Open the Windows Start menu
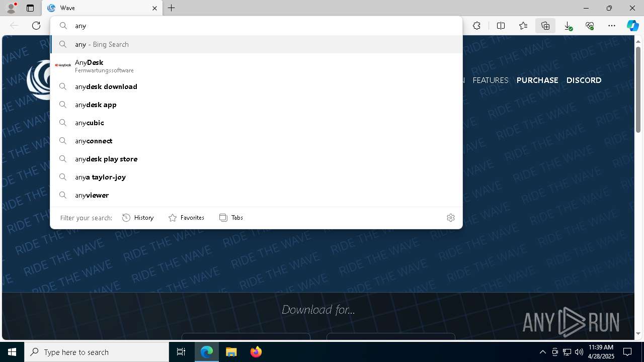The image size is (644, 362). click(12, 352)
